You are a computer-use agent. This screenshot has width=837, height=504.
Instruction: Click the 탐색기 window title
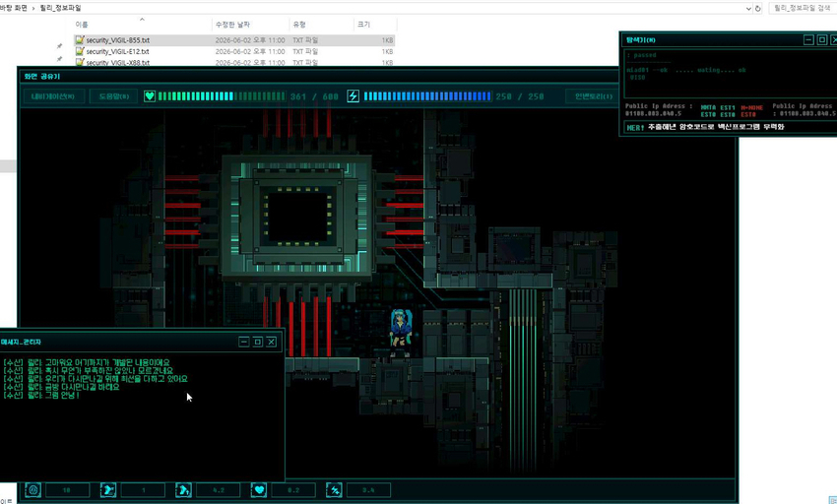(x=641, y=40)
